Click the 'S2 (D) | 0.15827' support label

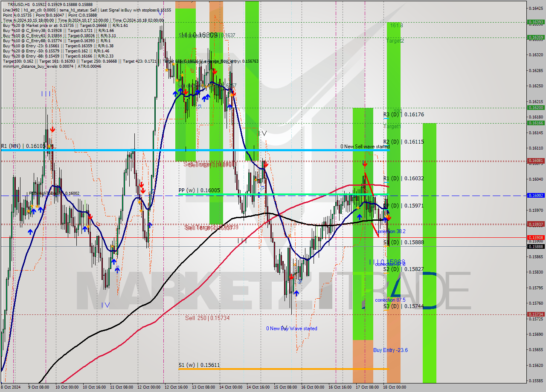click(404, 269)
